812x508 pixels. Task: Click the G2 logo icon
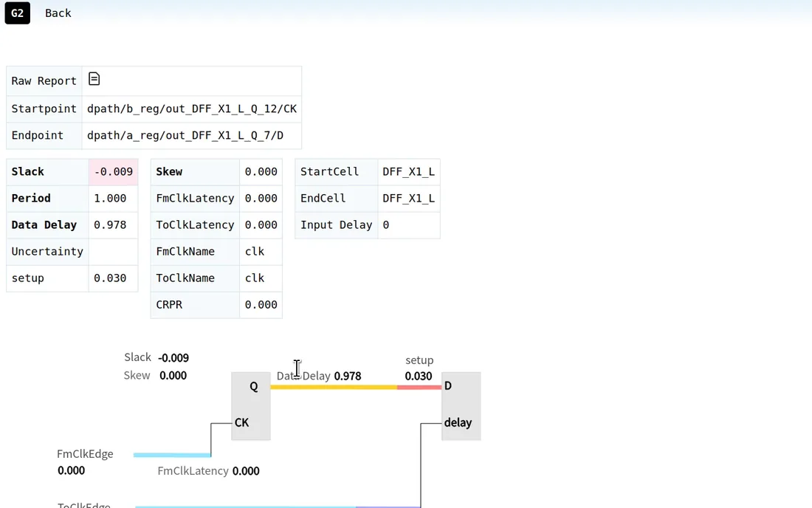tap(18, 13)
